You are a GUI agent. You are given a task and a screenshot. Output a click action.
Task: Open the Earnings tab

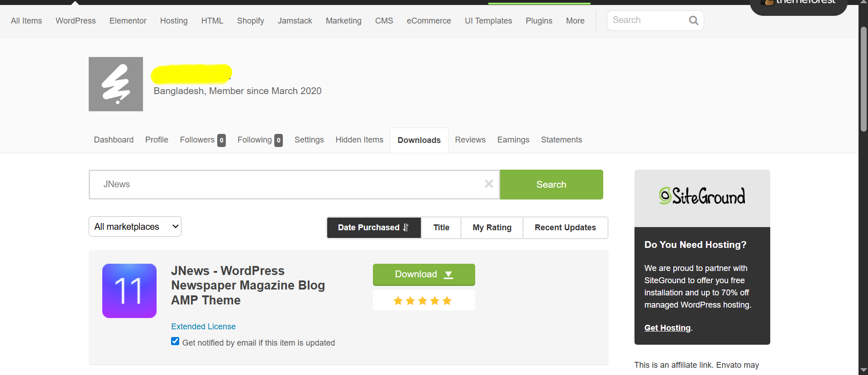[513, 140]
